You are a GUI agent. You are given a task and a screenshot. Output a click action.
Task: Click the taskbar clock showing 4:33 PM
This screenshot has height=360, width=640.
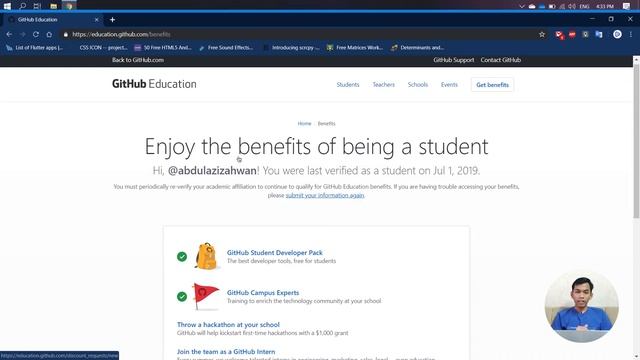point(604,6)
